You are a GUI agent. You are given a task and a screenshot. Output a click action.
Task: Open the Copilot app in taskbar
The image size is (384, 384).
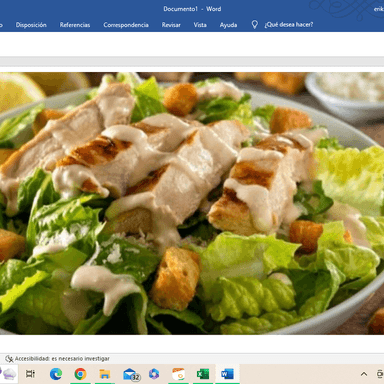pyautogui.click(x=154, y=374)
